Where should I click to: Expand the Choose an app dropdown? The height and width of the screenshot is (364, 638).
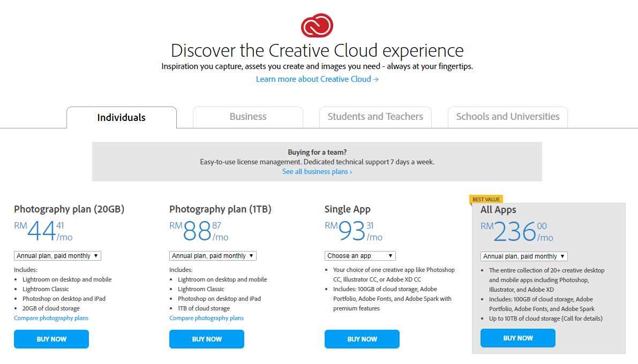point(360,256)
